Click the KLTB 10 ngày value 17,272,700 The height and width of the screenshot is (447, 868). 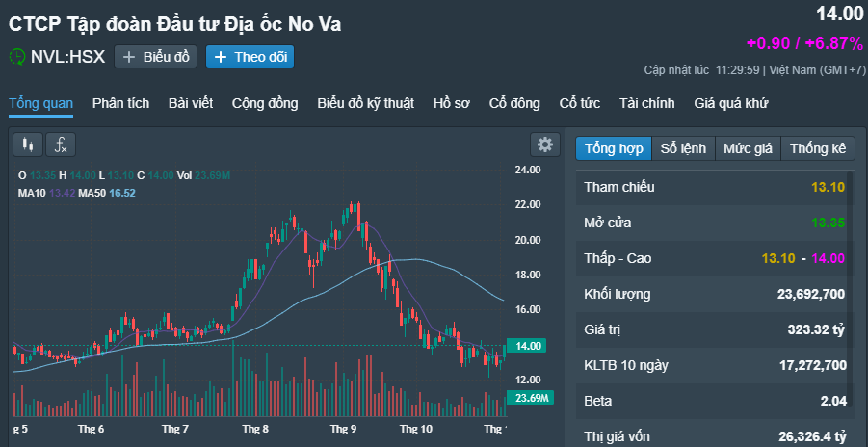click(x=813, y=365)
